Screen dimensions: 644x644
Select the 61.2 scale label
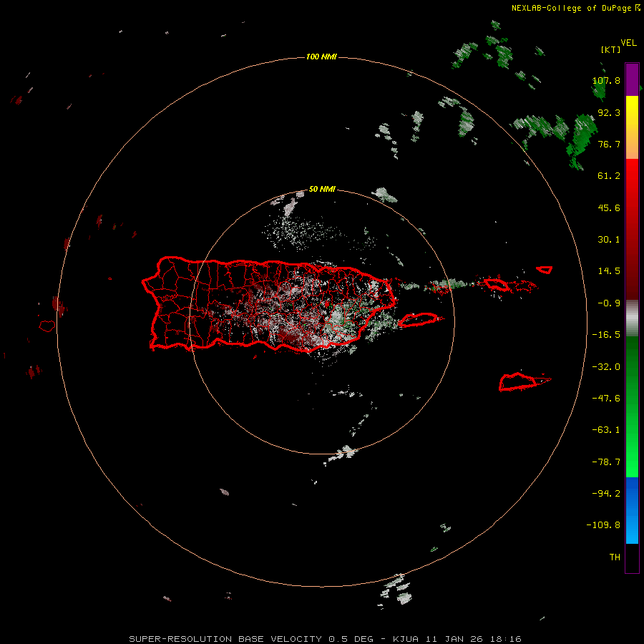[609, 176]
